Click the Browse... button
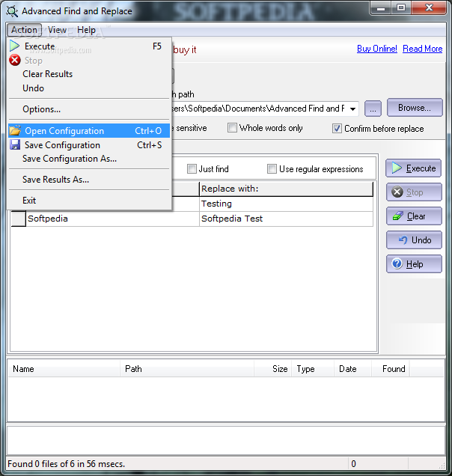This screenshot has width=452, height=476. pyautogui.click(x=415, y=108)
